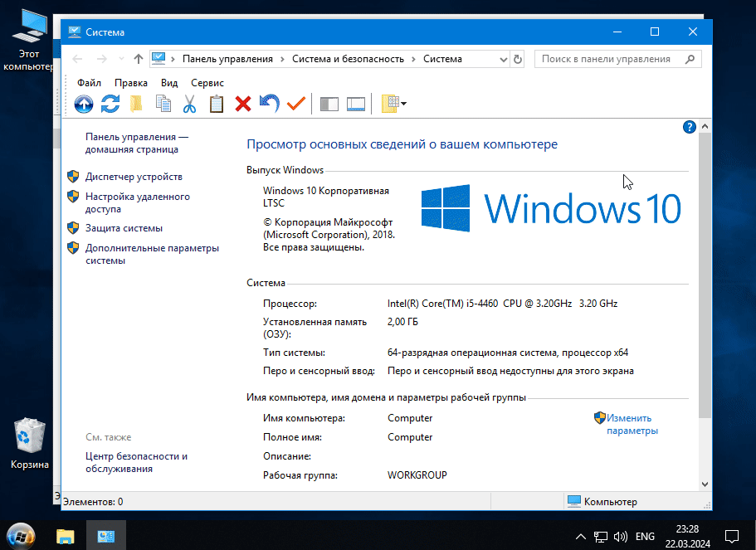The height and width of the screenshot is (550, 756).
Task: Click the shield icon beside Диспетчер устройств
Action: [x=73, y=177]
